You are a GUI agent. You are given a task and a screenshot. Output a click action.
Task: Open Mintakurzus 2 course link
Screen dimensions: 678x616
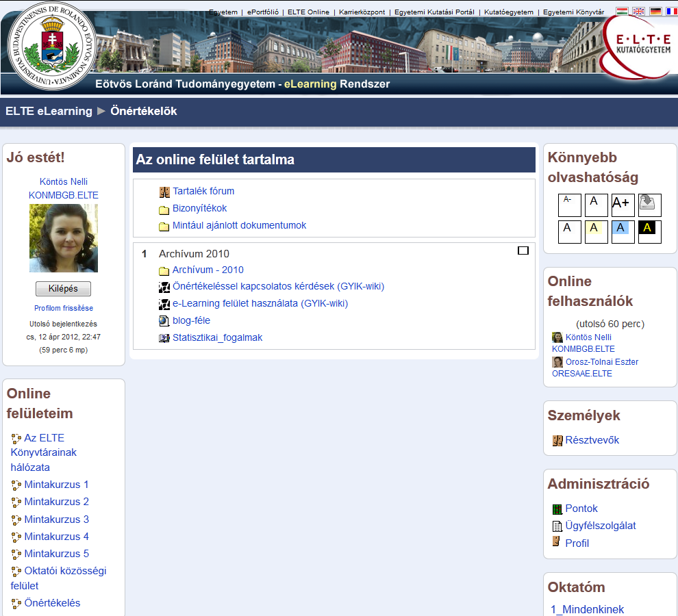56,502
